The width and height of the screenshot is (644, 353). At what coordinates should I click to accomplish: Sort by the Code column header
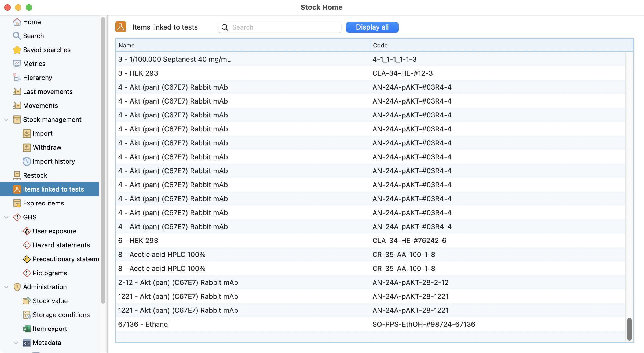click(380, 45)
